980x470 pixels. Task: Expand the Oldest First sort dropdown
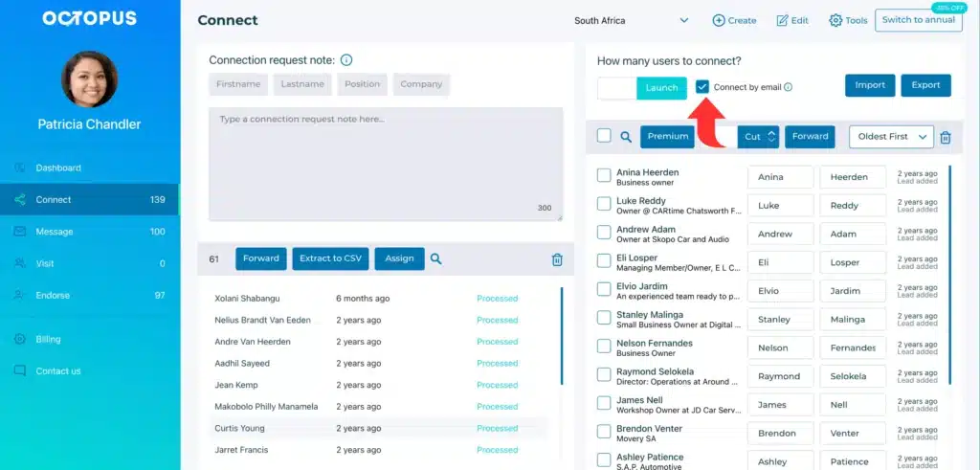[x=890, y=137]
